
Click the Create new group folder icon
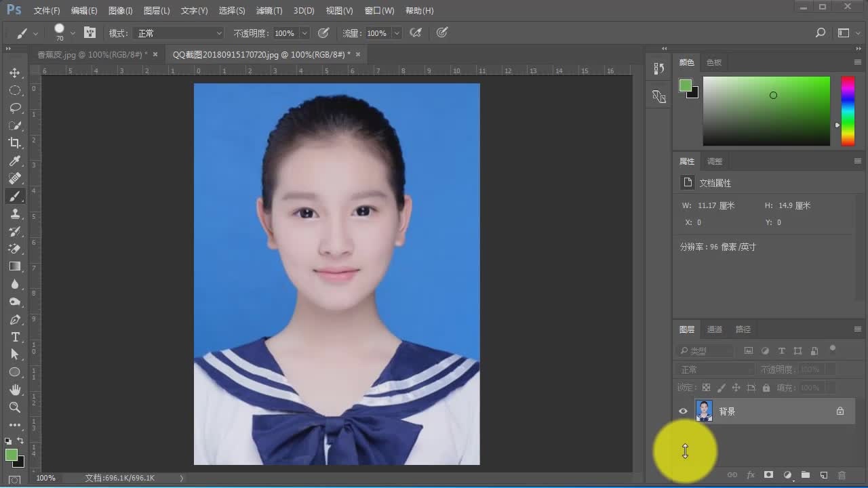806,475
